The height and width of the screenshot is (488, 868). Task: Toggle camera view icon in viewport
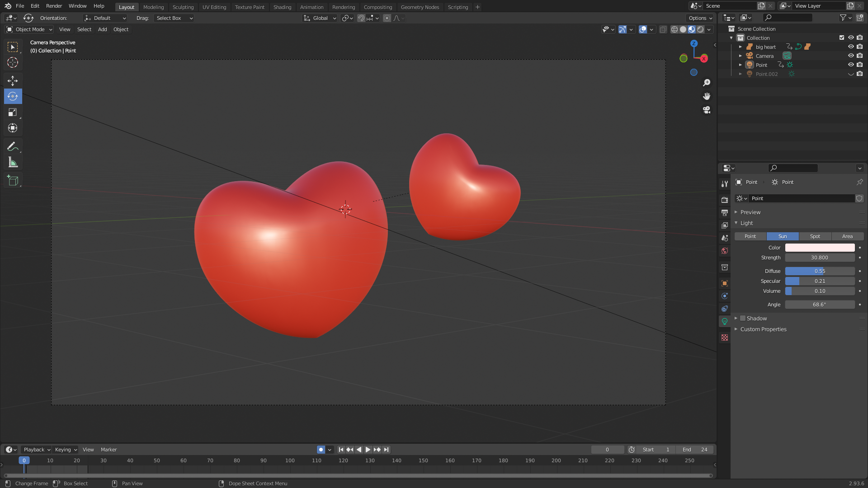[707, 110]
